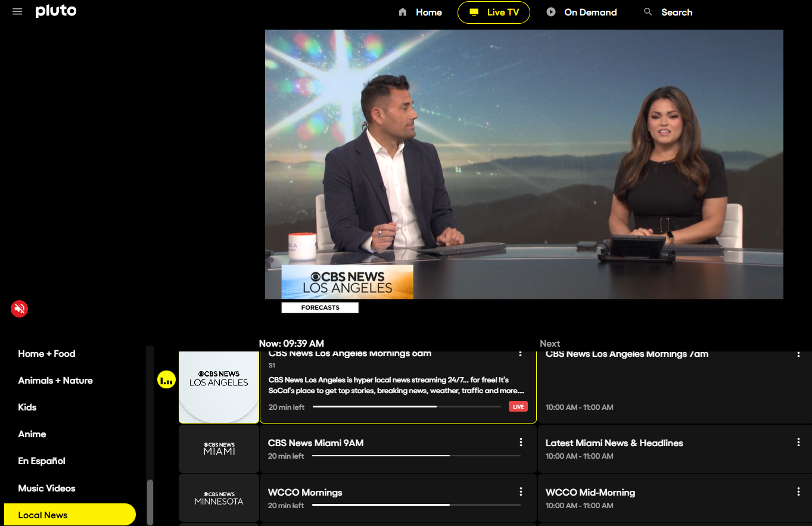812x526 pixels.
Task: Open options for CBS News Los Angeles Mornings 6am
Action: [x=520, y=353]
